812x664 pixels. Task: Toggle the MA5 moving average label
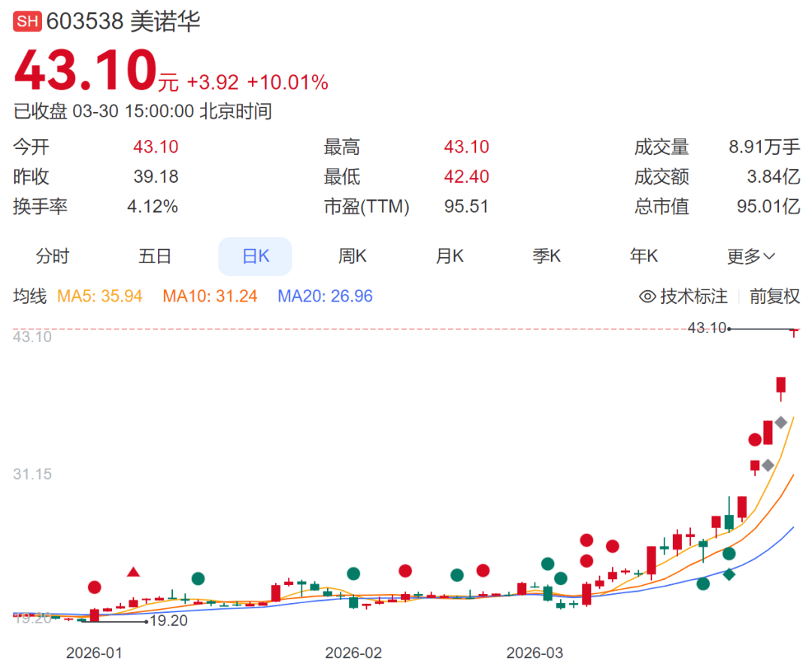coord(100,296)
